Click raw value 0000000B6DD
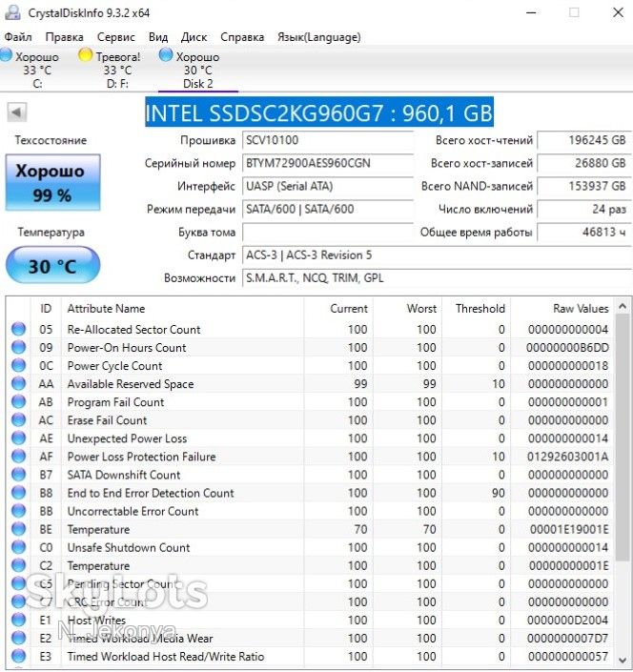 pyautogui.click(x=567, y=347)
